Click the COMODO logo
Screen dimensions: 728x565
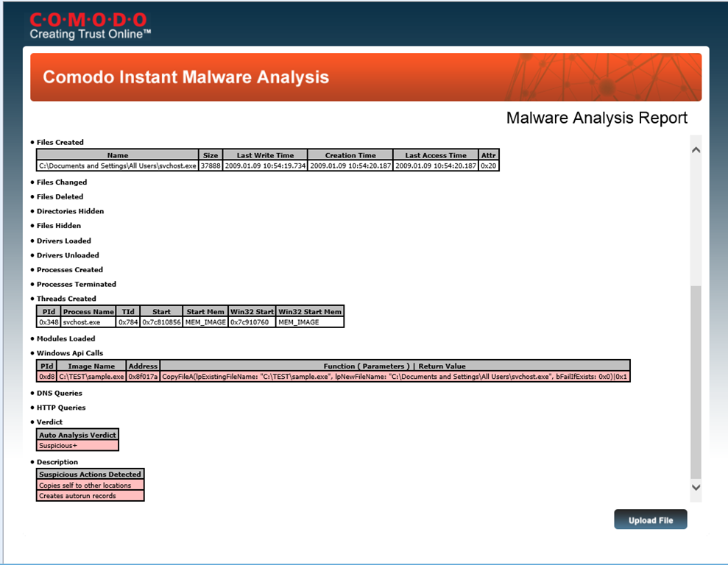click(x=88, y=19)
